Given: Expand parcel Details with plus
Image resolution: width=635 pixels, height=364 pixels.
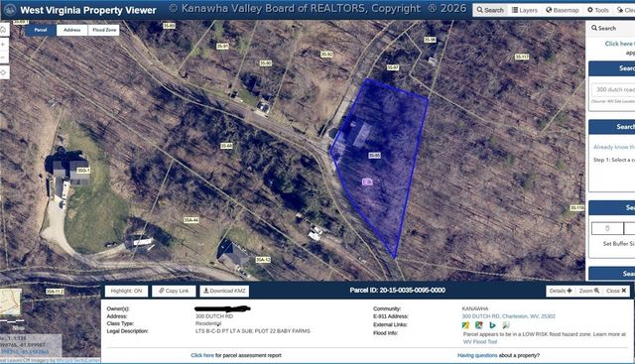Looking at the screenshot, I should 561,291.
